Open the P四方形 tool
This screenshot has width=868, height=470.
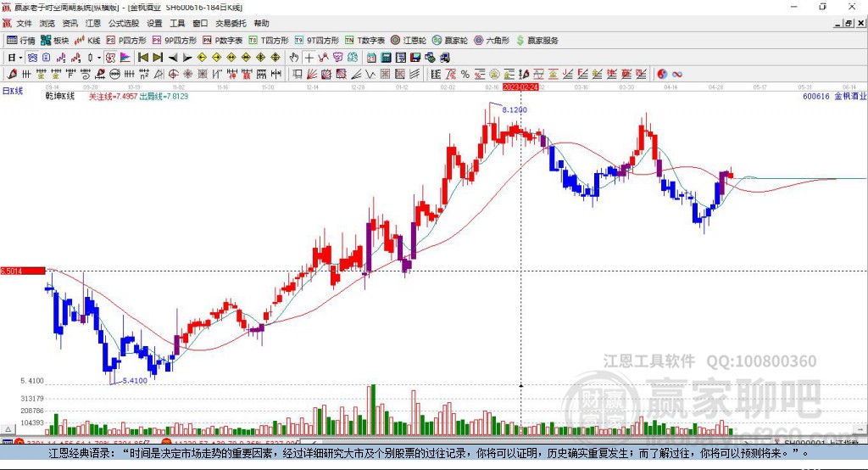point(126,41)
